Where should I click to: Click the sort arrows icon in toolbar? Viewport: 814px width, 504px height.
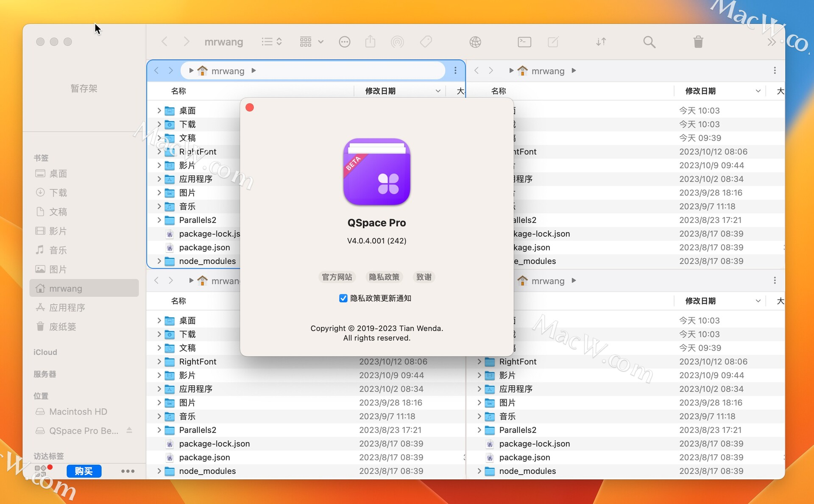[x=601, y=42]
